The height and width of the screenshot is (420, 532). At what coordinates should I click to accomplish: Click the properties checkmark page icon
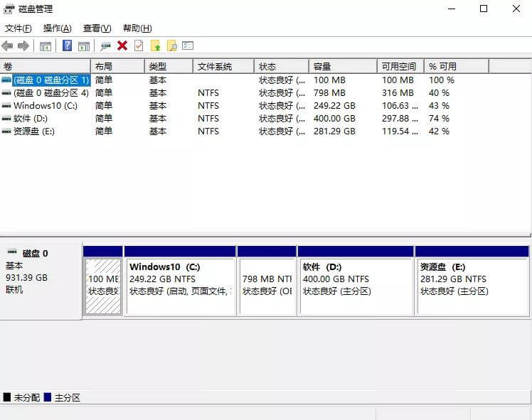[139, 45]
